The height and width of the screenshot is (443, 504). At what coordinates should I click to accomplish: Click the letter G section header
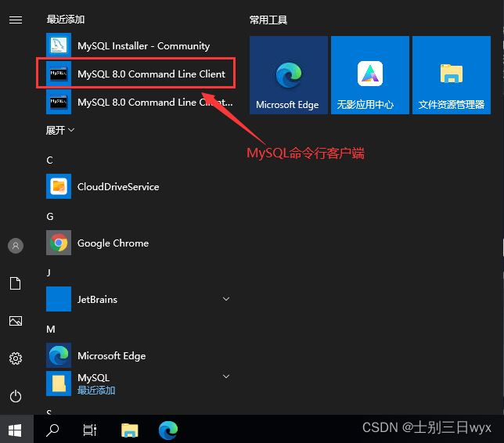point(50,216)
